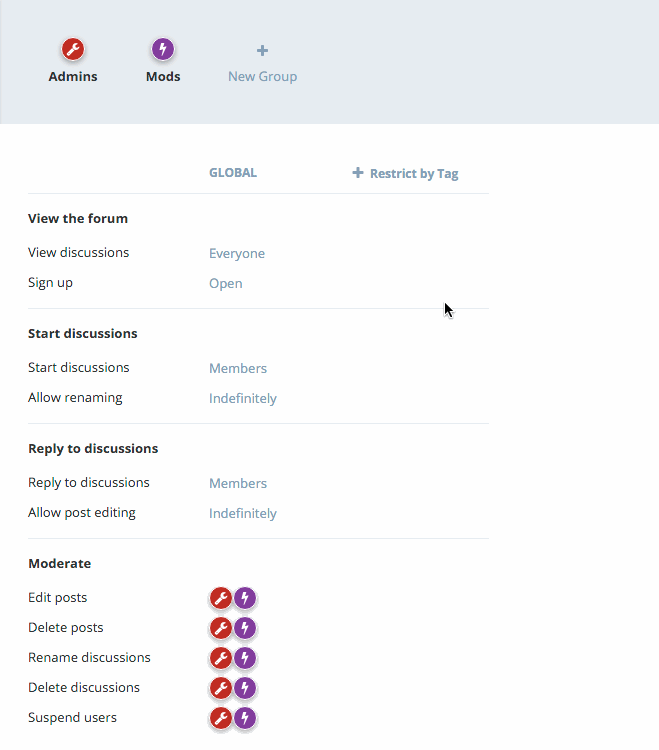The height and width of the screenshot is (750, 659).
Task: Click the purple Mods bolt icon
Action: pyautogui.click(x=163, y=49)
